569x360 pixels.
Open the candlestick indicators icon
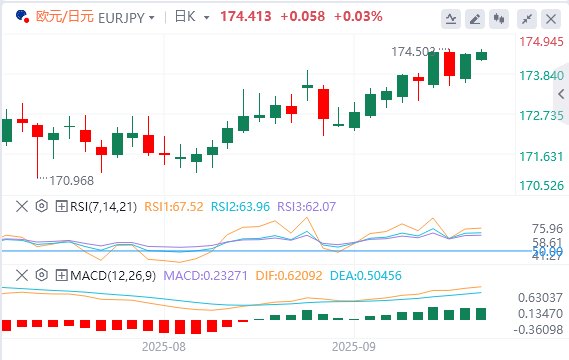[x=499, y=19]
